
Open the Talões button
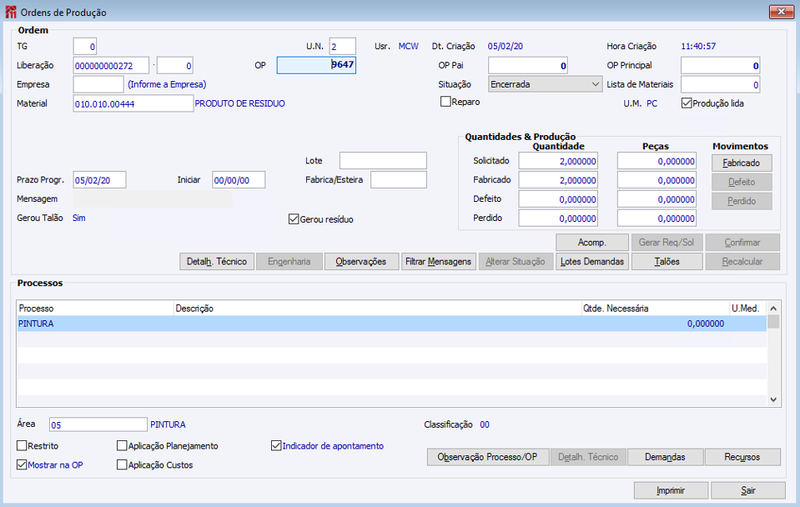click(x=666, y=261)
